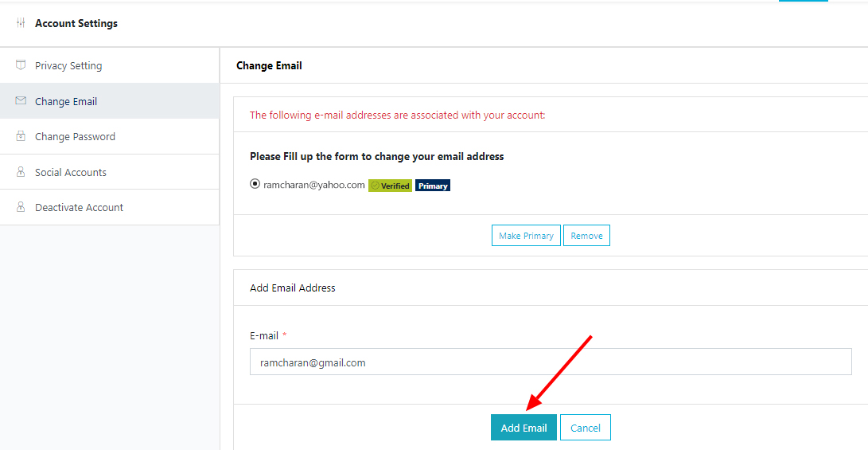
Task: Click the Social Accounts person icon
Action: click(x=21, y=172)
